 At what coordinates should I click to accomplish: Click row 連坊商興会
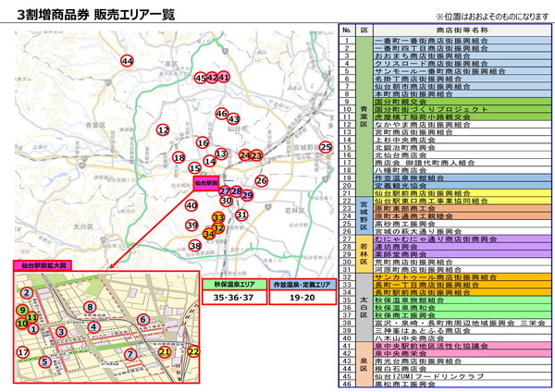pyautogui.click(x=462, y=247)
